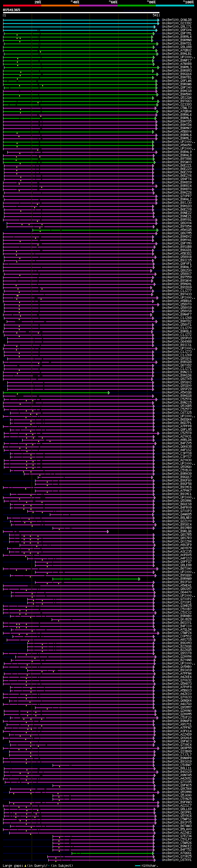Open hit UniRef100_B9IPY5
Viewport: 197px width, 868px height.
pyautogui.click(x=176, y=822)
